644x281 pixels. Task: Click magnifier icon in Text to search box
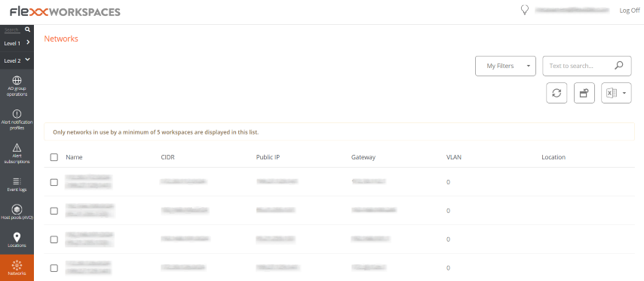[x=618, y=66]
